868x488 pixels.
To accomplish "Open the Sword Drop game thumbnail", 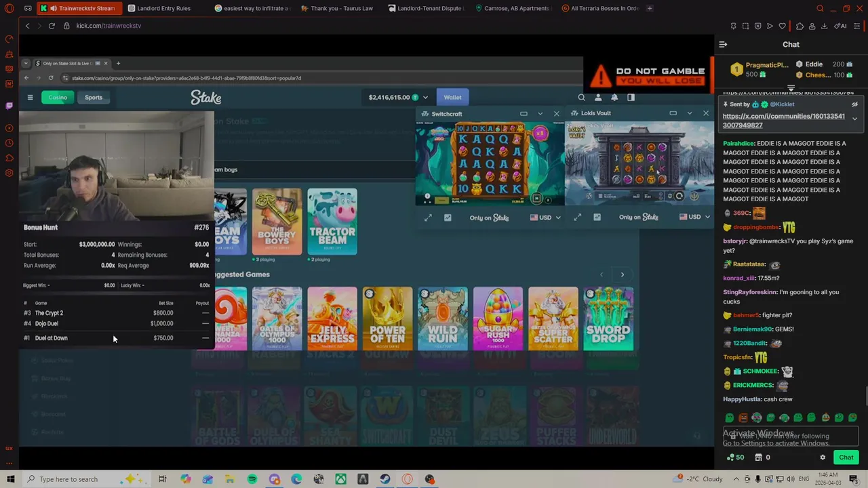I will coord(608,319).
